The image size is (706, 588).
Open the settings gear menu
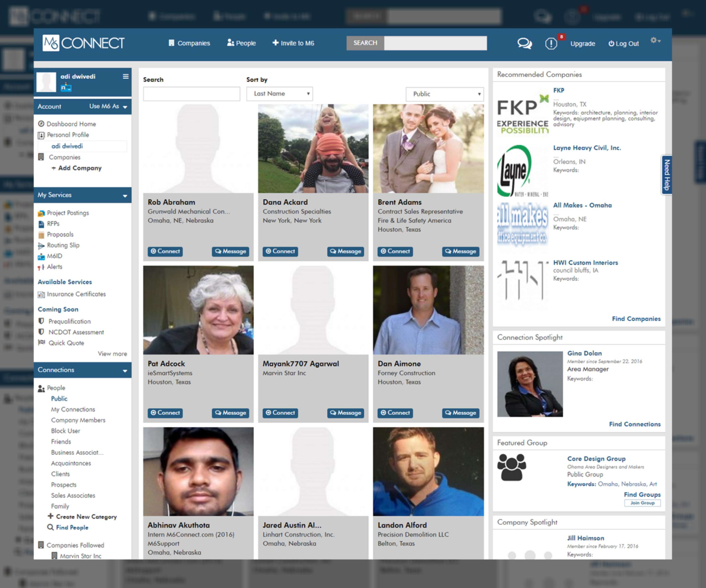[655, 40]
